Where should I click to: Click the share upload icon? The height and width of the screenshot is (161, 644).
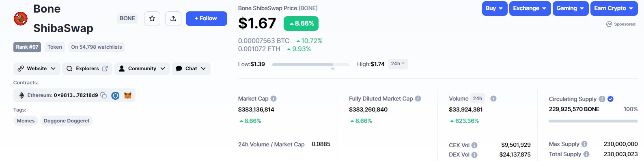(x=173, y=19)
